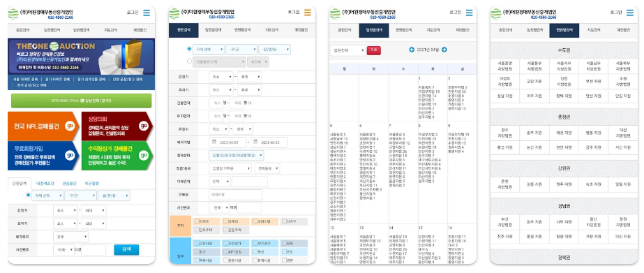Click 사건번호 number input on 종합검색 screen
This screenshot has width=644, height=273.
249,207
